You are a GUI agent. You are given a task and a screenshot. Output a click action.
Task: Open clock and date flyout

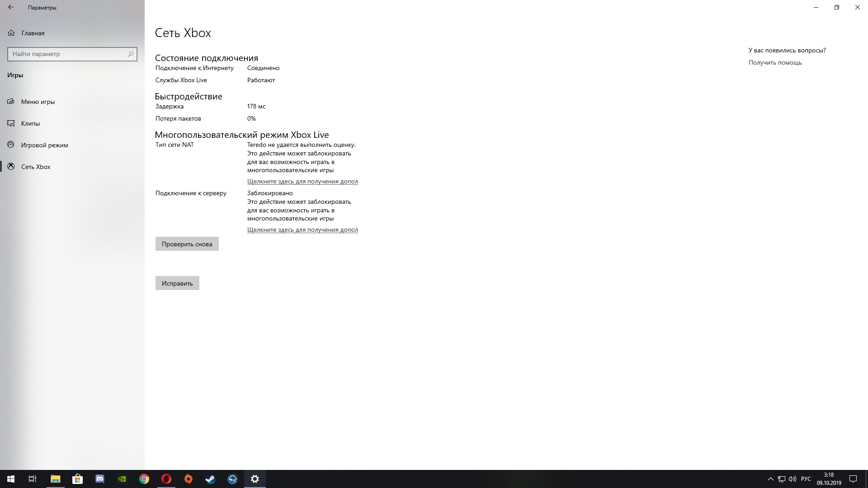tap(829, 479)
